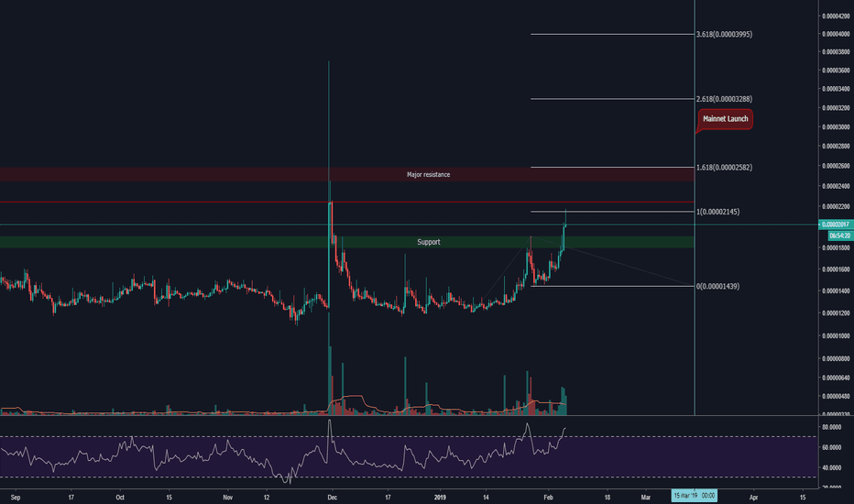Select the Support zone label
Image resolution: width=854 pixels, height=504 pixels.
point(429,242)
